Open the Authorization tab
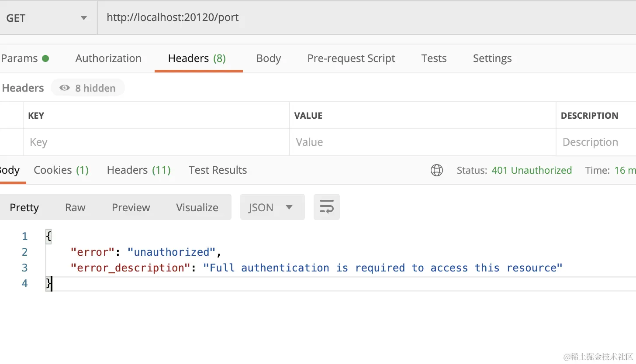The image size is (636, 364). [108, 58]
